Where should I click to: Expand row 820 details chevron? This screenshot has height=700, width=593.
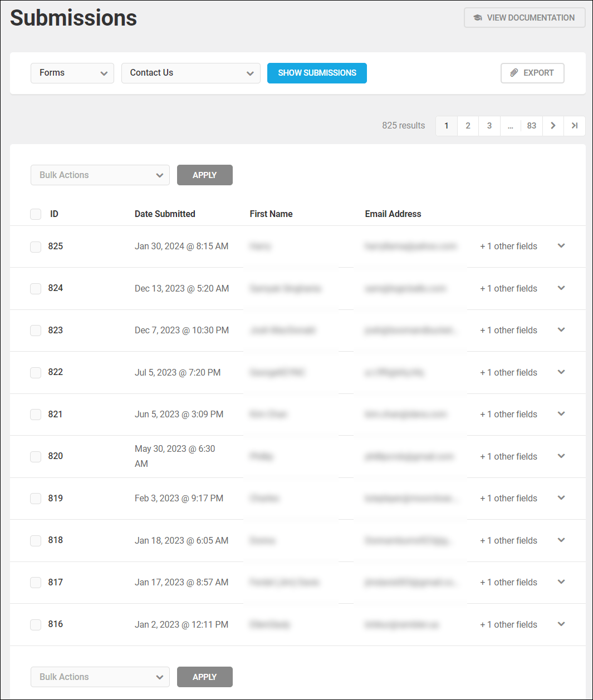point(561,456)
